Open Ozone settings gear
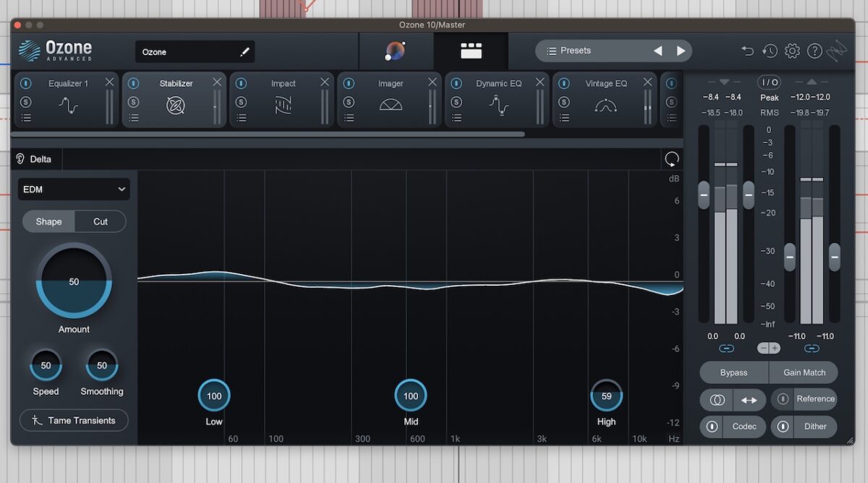Screen dimensions: 868x483 pyautogui.click(x=792, y=51)
